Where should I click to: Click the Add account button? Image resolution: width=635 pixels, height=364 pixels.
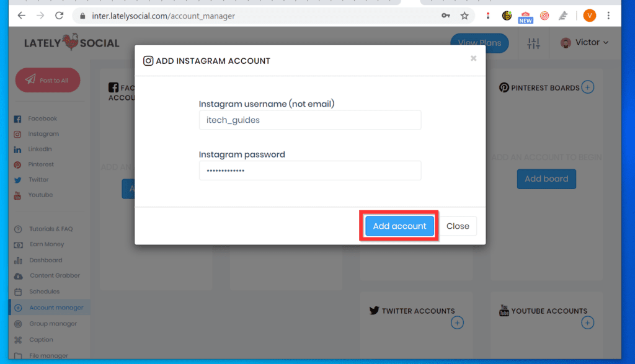coord(399,226)
